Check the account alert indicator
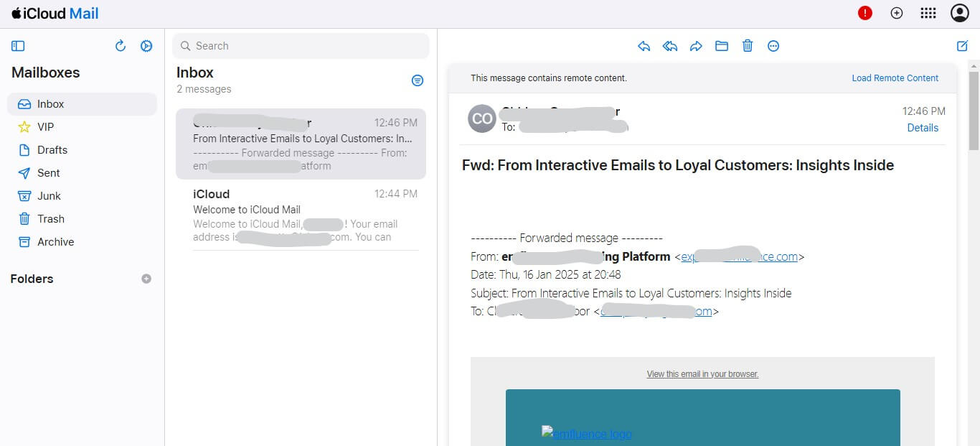The height and width of the screenshot is (446, 980). coord(864,12)
